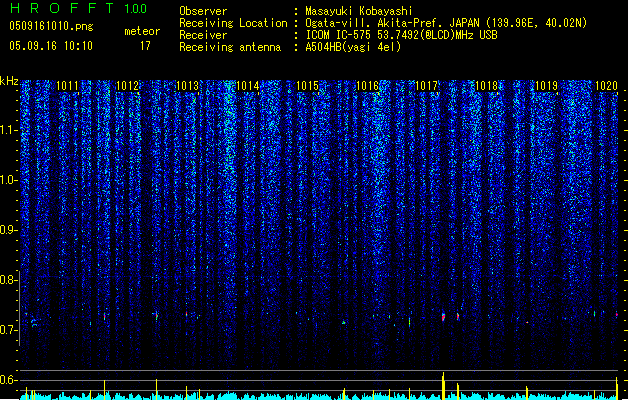Click the tallest yellow spike in the intensity graph
This screenshot has height=400, width=629.
click(443, 386)
